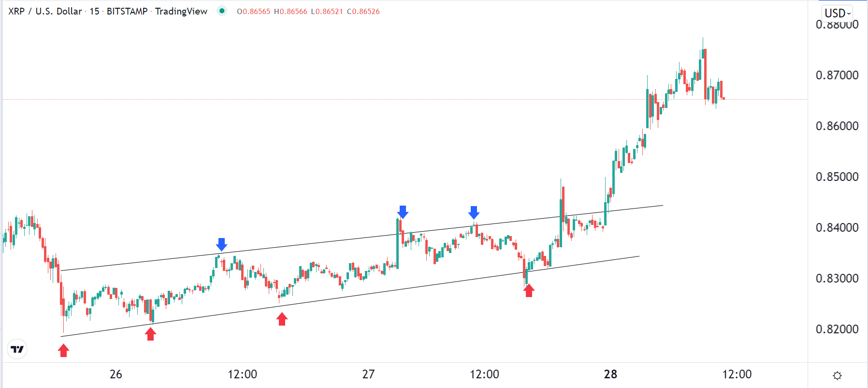Image resolution: width=868 pixels, height=388 pixels.
Task: Select the lower channel trend line
Action: click(350, 296)
